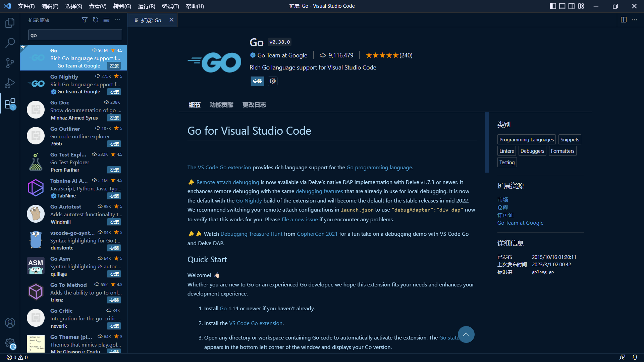Click the star rating of Go extension
Screen dimensions: 644x362
click(x=382, y=55)
